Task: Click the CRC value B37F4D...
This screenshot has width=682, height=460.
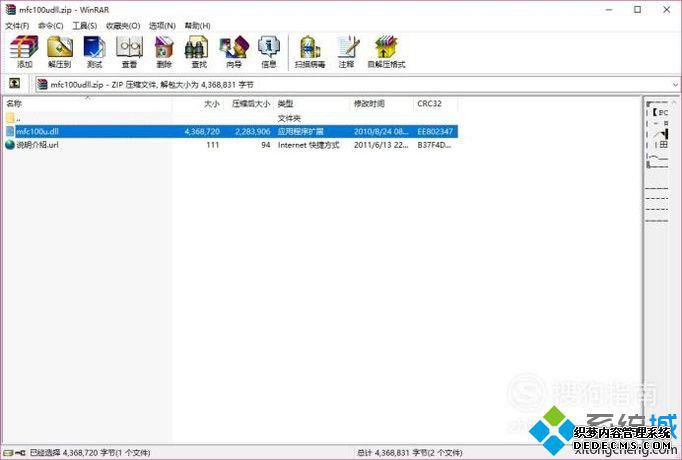Action: tap(434, 145)
